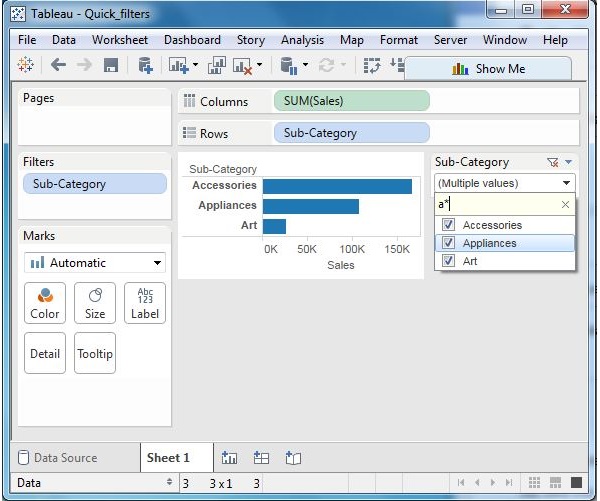This screenshot has height=501, width=600.
Task: Switch to the Data Source tab
Action: (x=64, y=458)
